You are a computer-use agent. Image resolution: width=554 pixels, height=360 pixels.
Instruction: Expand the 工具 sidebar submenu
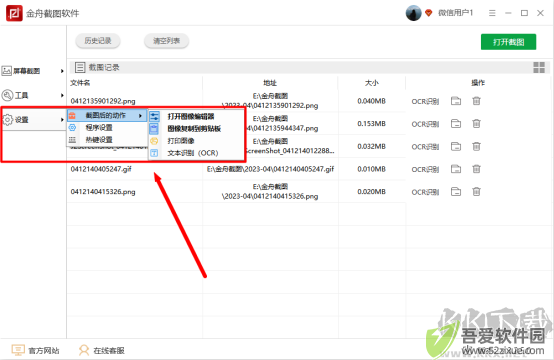62,95
